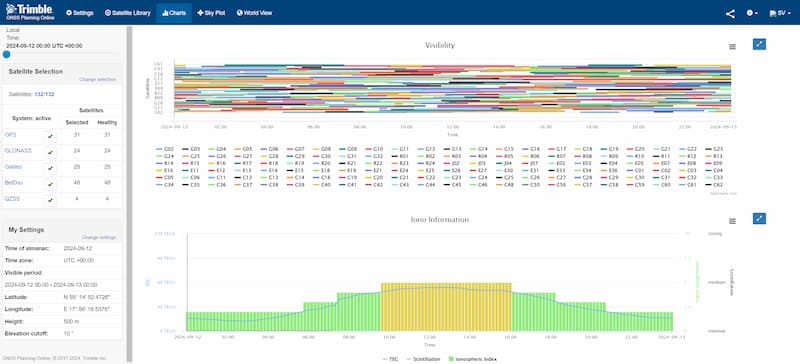Click the QZSS system link

click(12, 198)
